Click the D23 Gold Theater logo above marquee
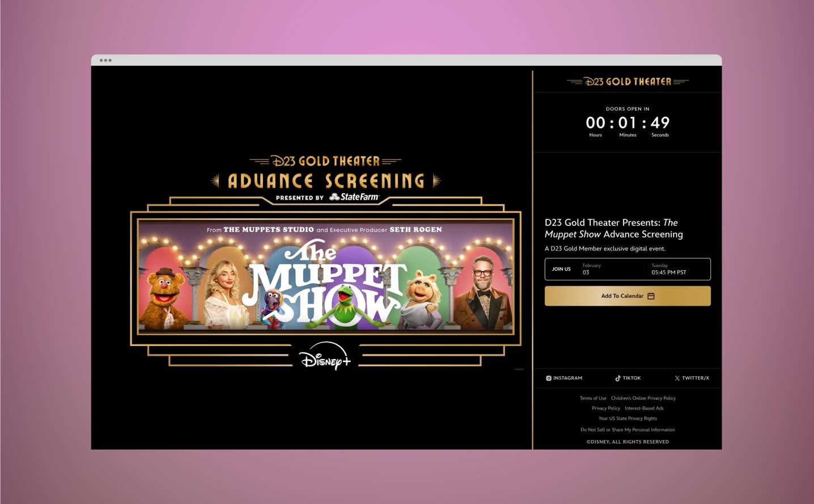Screen dimensions: 814x504 coord(325,161)
